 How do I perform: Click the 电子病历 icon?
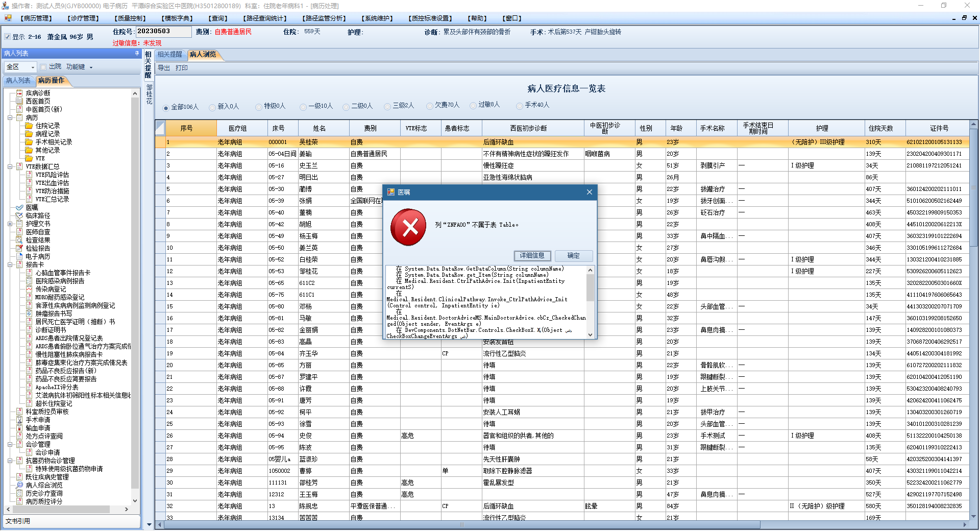[x=19, y=256]
